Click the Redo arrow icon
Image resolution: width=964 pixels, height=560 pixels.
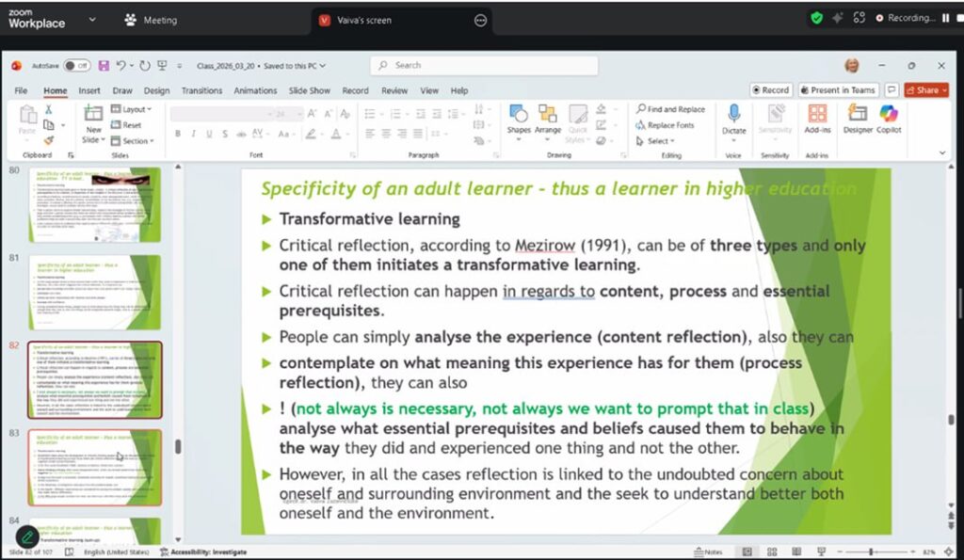point(144,66)
